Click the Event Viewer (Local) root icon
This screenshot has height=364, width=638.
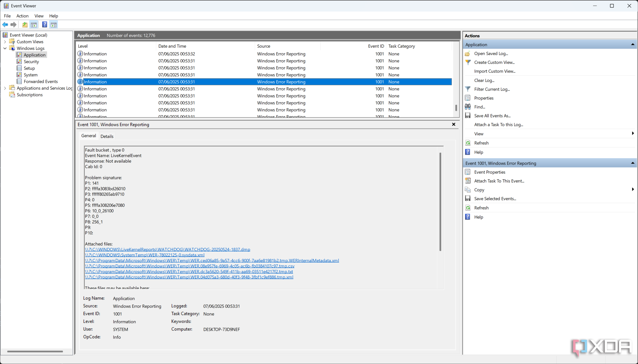pos(5,35)
